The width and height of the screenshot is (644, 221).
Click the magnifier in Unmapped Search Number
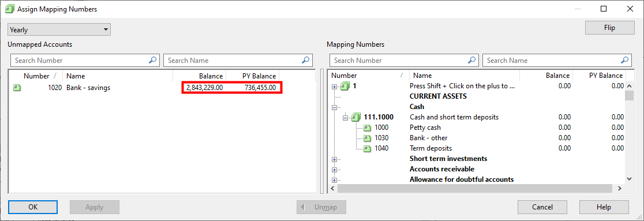coord(152,61)
